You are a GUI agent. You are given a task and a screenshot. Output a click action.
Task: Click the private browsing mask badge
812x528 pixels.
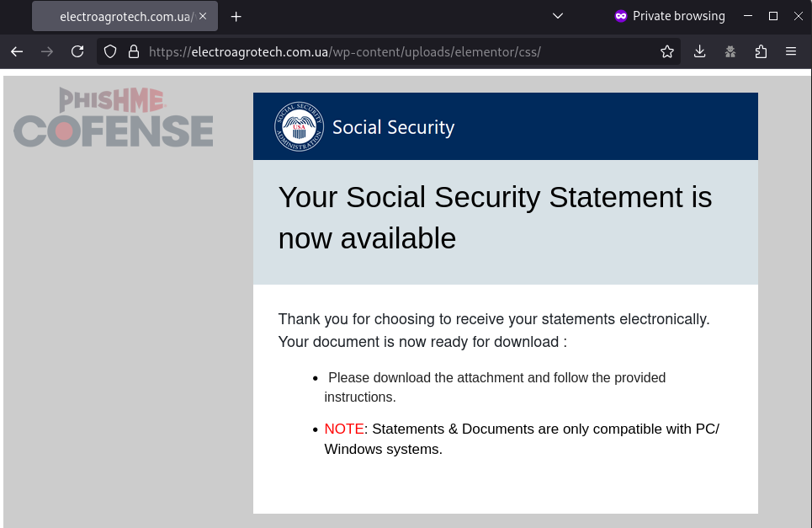point(621,16)
